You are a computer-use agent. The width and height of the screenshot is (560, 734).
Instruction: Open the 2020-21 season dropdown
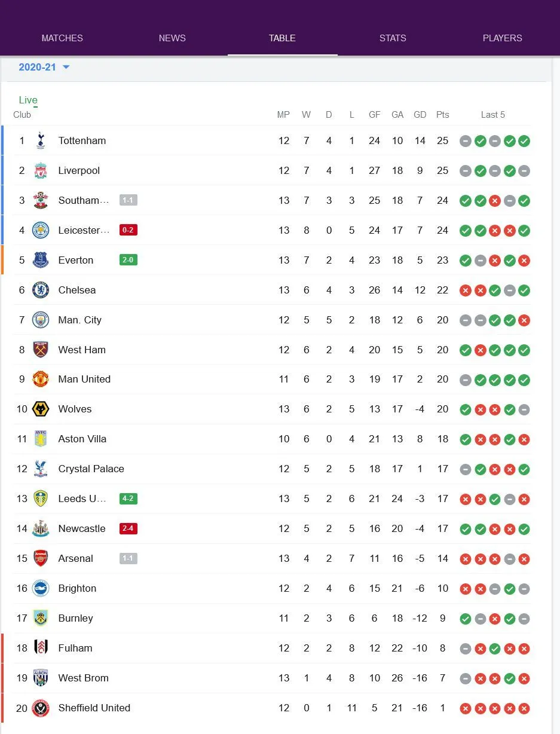[x=44, y=67]
